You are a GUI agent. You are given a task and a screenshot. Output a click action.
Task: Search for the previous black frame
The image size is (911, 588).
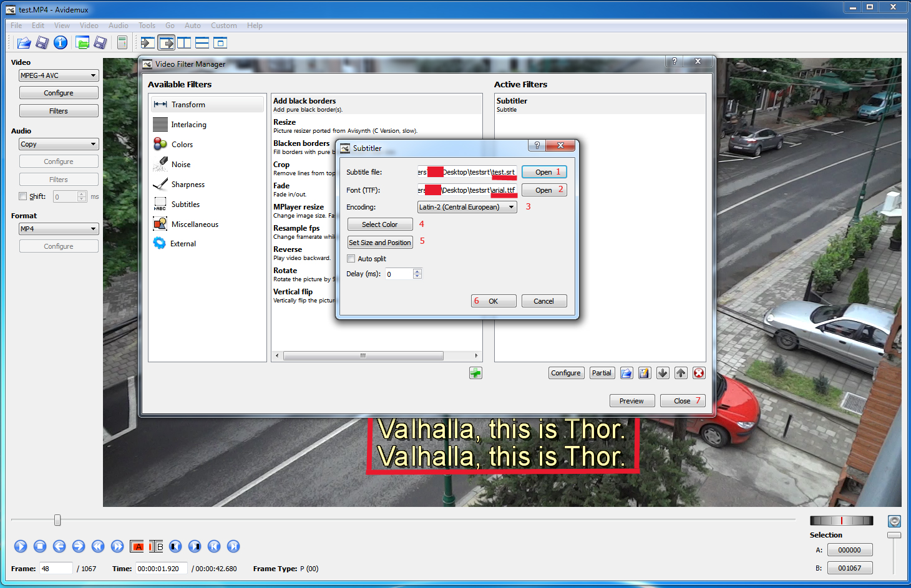coord(175,546)
